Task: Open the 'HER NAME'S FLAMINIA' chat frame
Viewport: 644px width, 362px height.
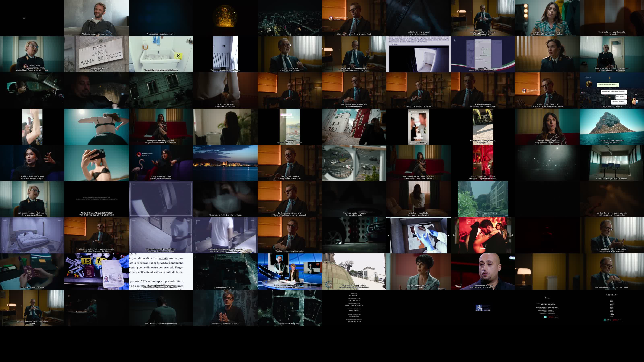Action: pyautogui.click(x=612, y=90)
